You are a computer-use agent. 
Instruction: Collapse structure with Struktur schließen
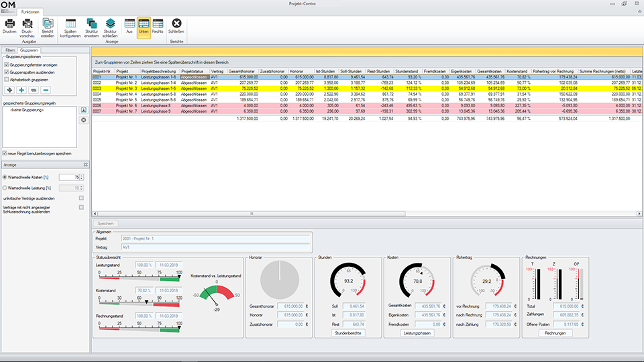(x=111, y=24)
